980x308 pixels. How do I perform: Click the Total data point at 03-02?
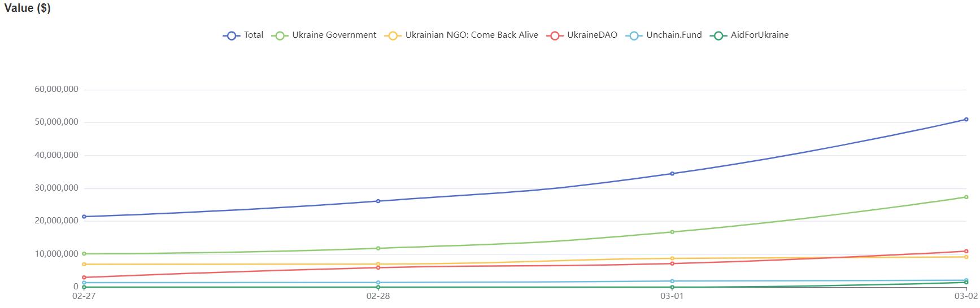pos(966,120)
